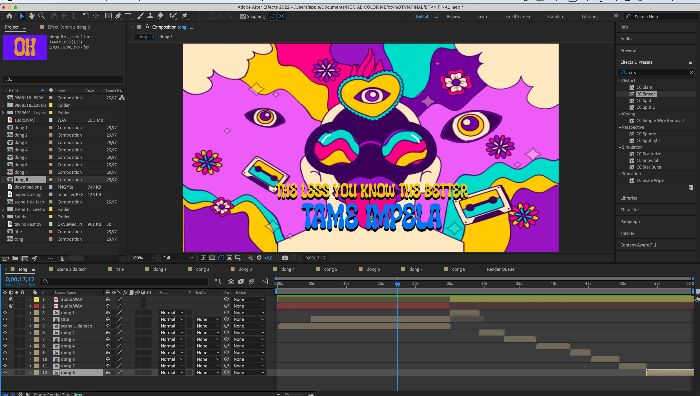This screenshot has height=396, width=700.
Task: Open the timeline Graph Editor
Action: (265, 281)
